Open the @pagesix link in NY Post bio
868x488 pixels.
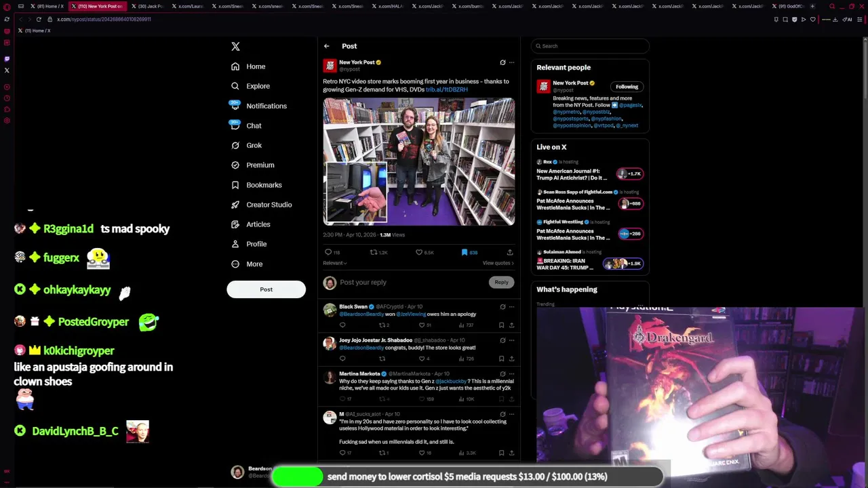630,105
